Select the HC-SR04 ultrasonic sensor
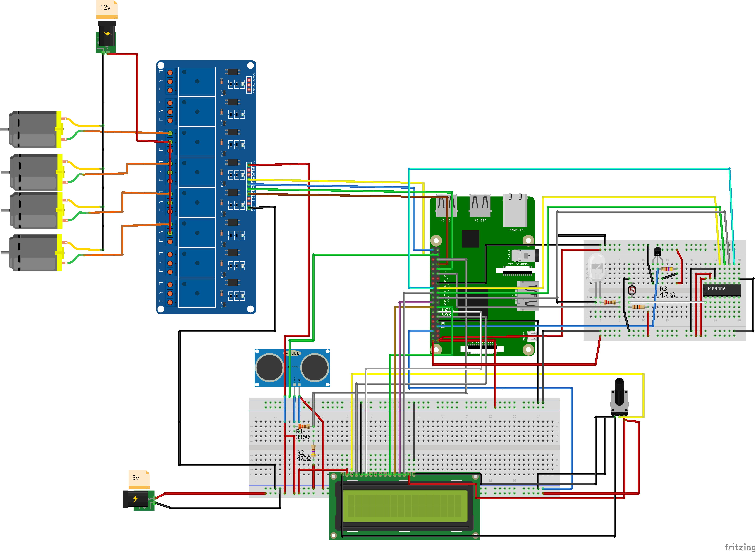Viewport: 756px width, 552px height. pos(292,368)
